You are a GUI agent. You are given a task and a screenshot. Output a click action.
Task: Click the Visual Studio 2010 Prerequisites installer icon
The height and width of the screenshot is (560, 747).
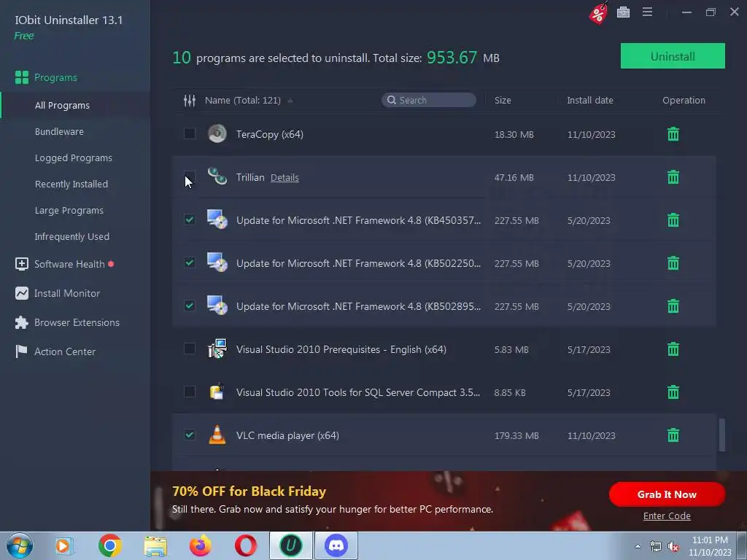(217, 349)
